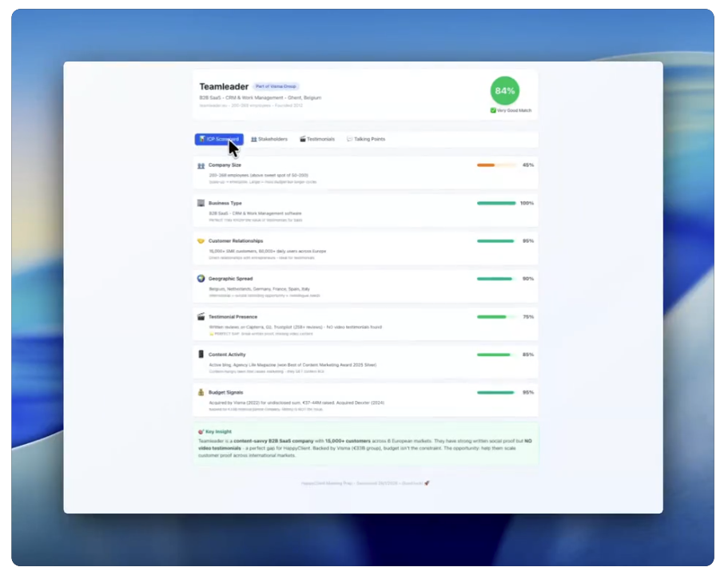
Task: Click the Teamleader company name heading
Action: click(x=224, y=86)
